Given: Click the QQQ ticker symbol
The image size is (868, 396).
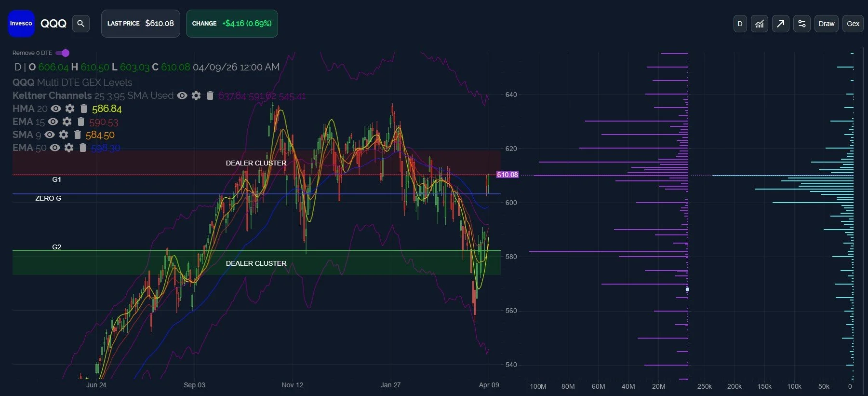Looking at the screenshot, I should (53, 24).
